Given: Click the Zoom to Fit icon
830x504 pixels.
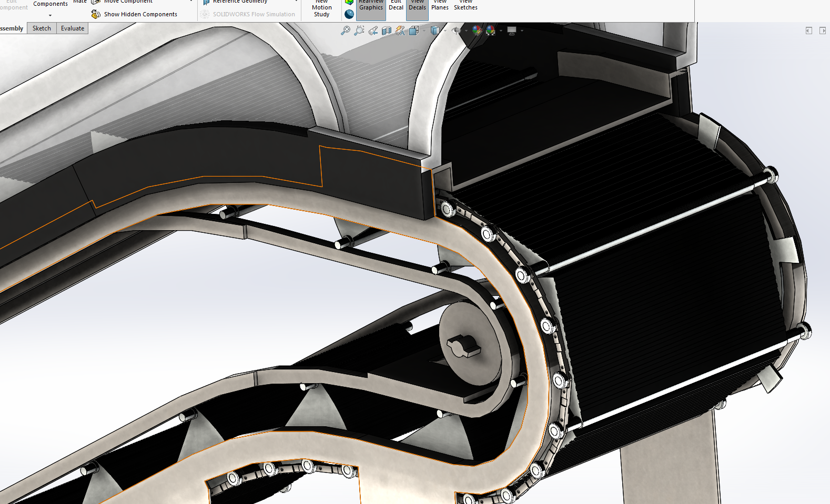Looking at the screenshot, I should pos(346,30).
